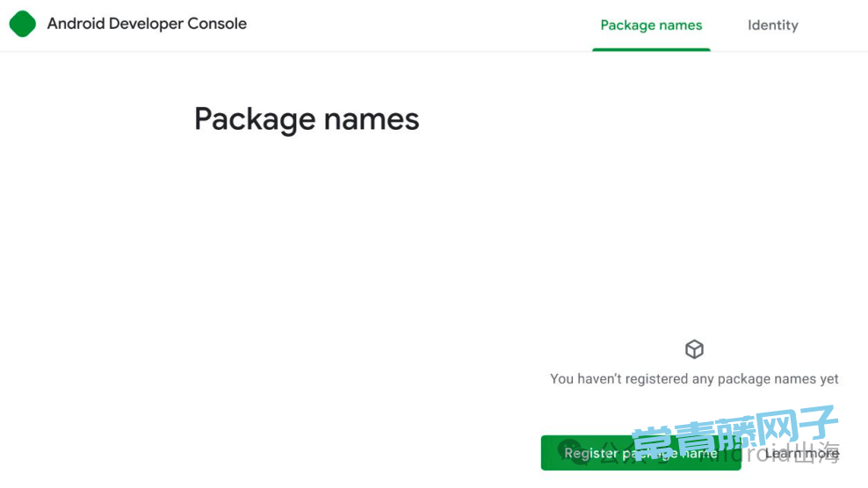Click the word Android in the header title
Viewport: 868px width, 488px height.
point(76,24)
